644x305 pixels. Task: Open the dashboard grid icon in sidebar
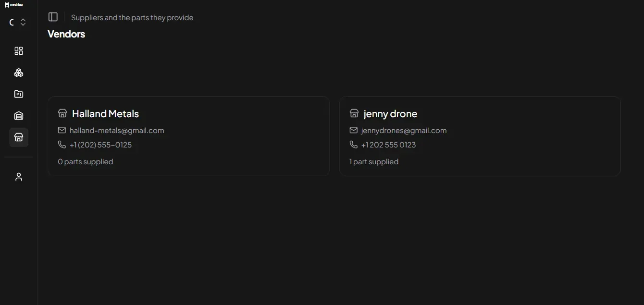click(x=19, y=51)
